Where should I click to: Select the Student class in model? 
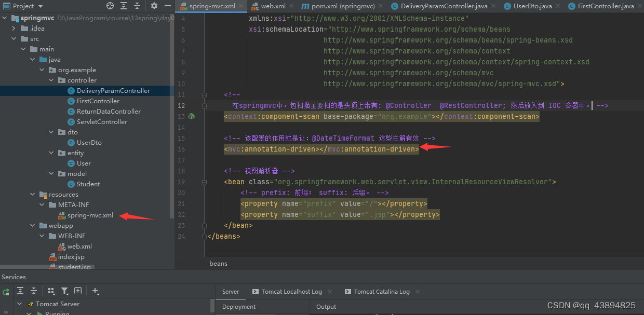click(x=88, y=184)
